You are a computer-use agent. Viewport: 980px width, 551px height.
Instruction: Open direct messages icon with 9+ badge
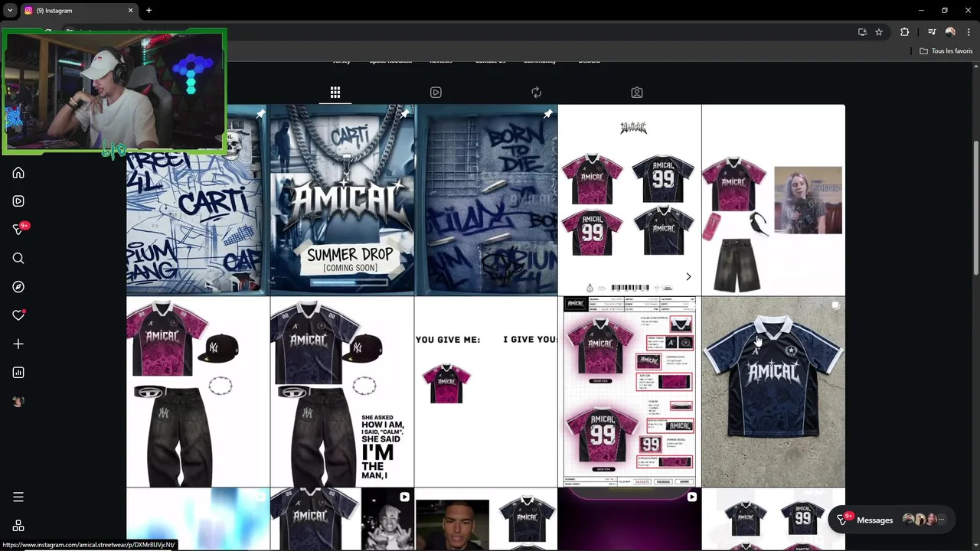(x=18, y=230)
